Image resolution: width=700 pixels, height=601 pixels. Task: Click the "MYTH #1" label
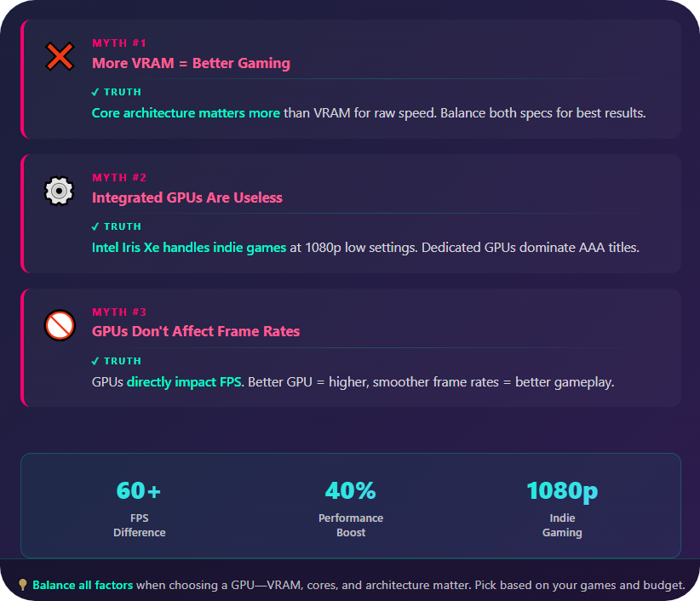click(x=119, y=43)
